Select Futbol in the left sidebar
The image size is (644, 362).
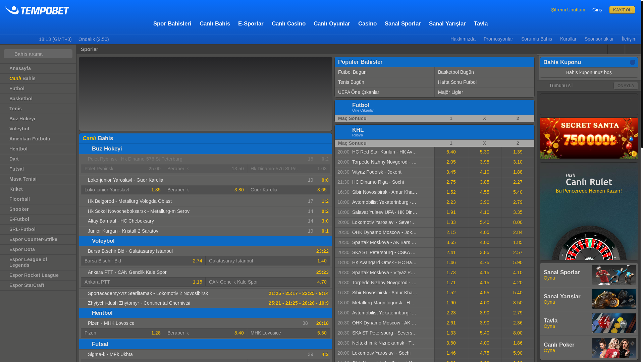(38, 88)
